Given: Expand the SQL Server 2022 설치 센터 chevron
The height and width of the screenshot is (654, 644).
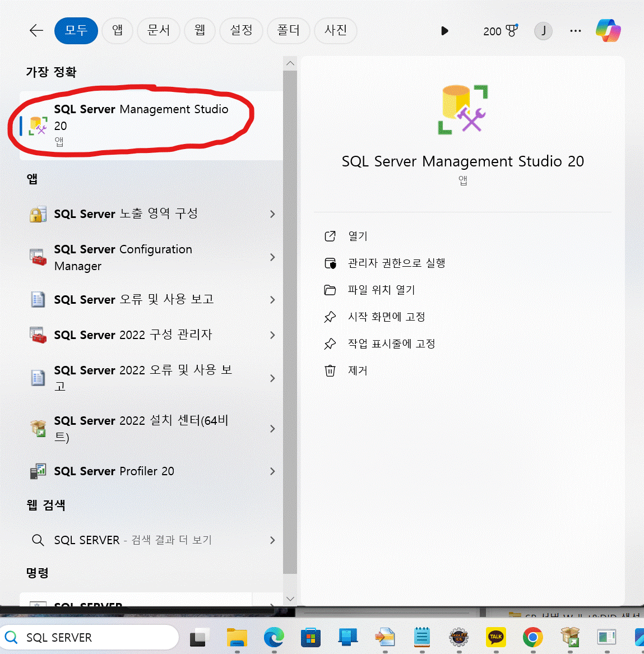Looking at the screenshot, I should pyautogui.click(x=272, y=429).
